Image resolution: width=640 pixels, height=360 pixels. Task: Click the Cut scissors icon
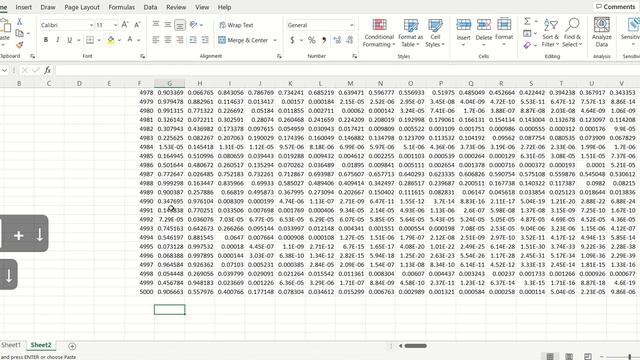19,22
